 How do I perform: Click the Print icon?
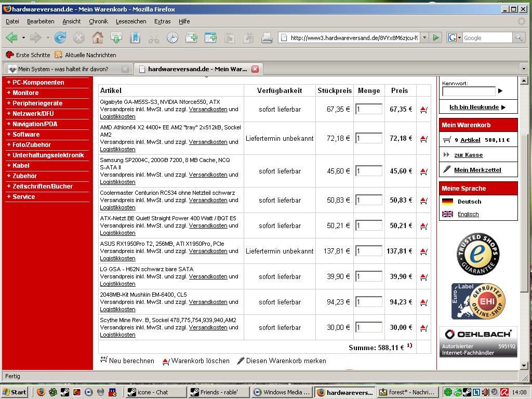(x=267, y=37)
